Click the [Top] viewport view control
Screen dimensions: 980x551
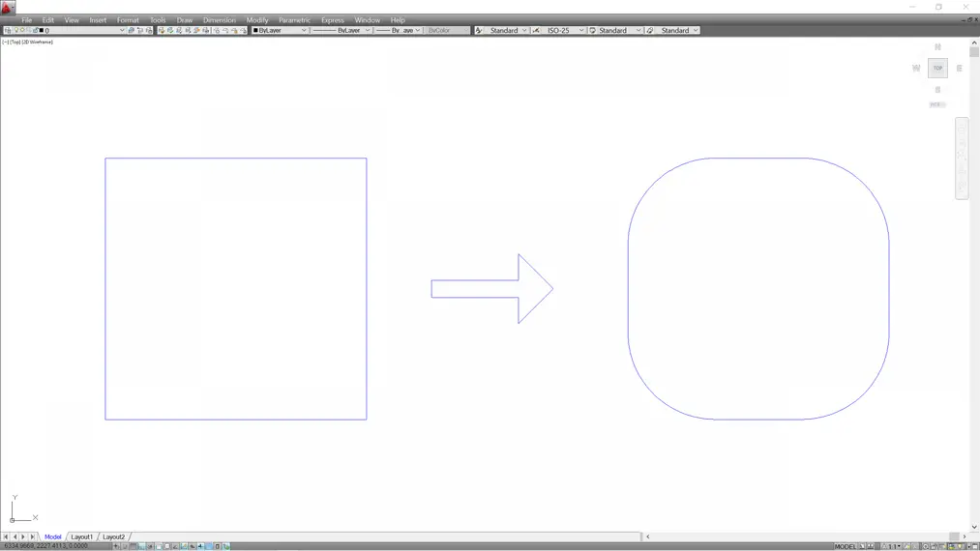pos(15,42)
